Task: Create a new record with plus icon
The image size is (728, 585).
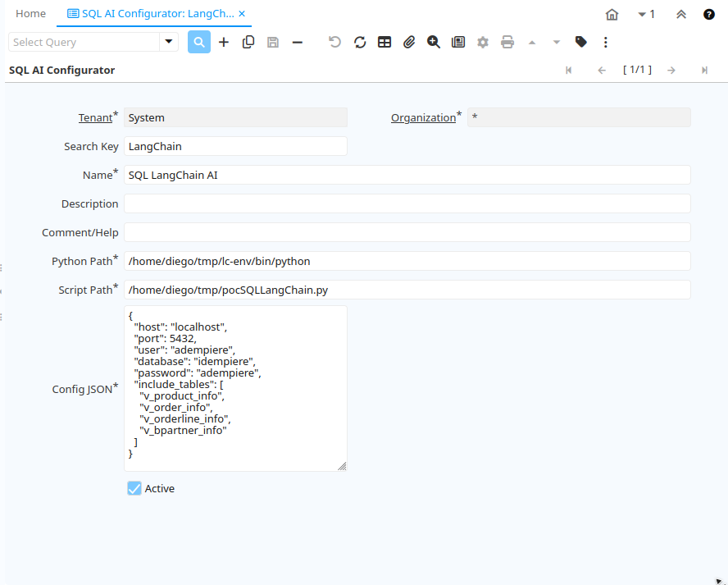Action: [224, 42]
